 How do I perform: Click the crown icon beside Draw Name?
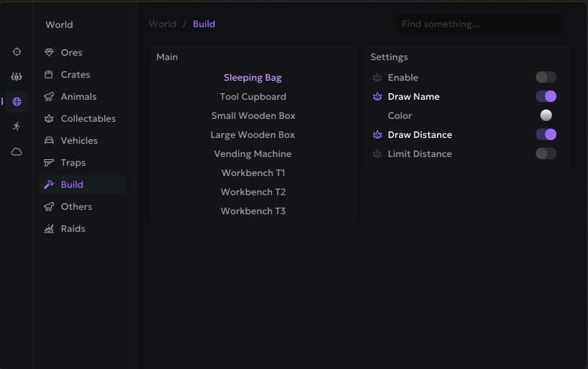point(378,97)
